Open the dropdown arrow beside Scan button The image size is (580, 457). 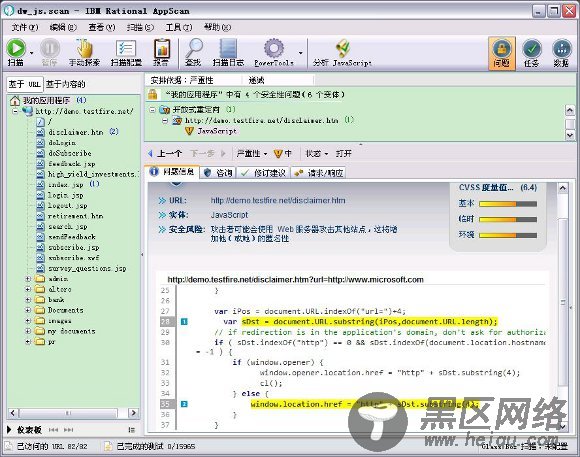click(x=31, y=53)
